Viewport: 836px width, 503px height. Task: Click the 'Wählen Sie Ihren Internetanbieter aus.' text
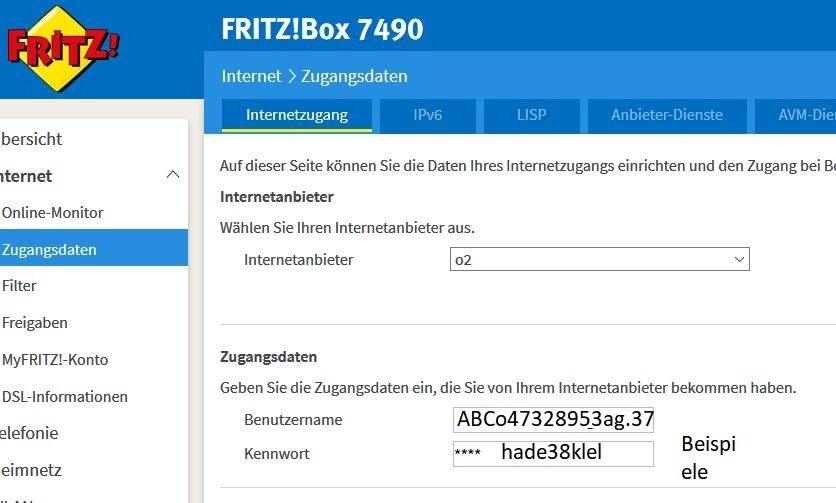point(347,228)
